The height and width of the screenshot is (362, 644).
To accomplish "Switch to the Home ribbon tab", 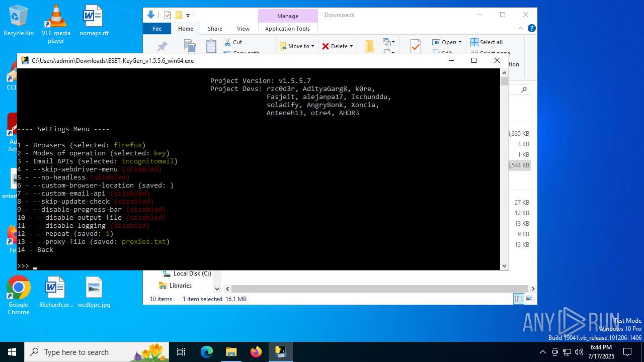I will tap(186, 29).
